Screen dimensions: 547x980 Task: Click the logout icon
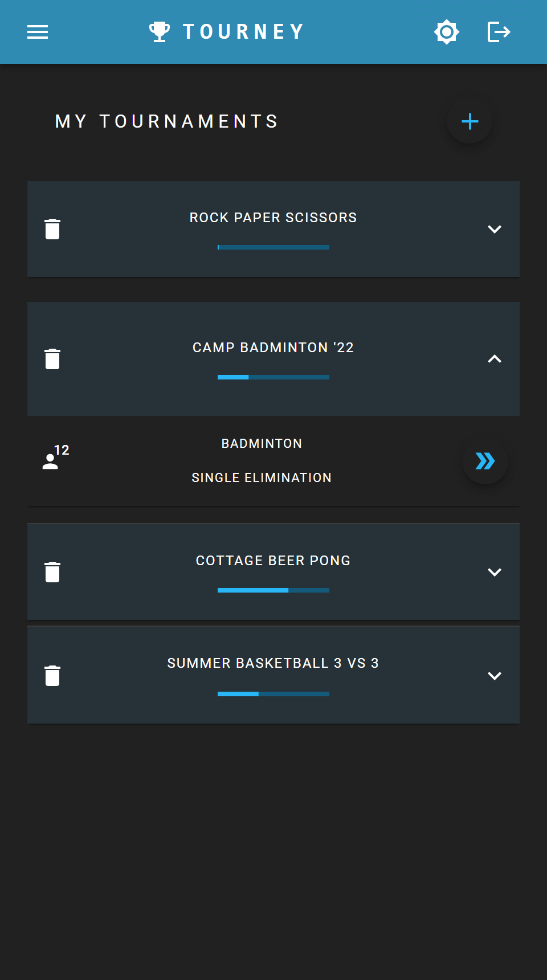[499, 32]
